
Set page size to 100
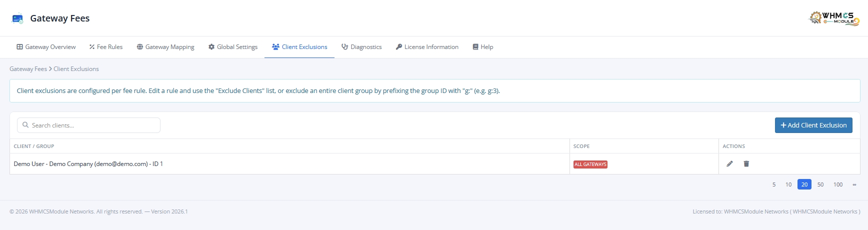tap(838, 184)
